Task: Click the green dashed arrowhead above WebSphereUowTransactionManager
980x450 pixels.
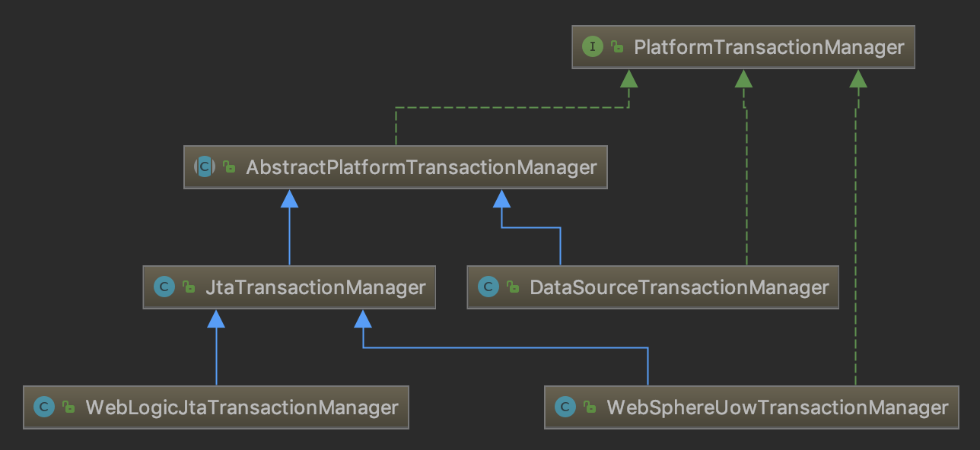Action: point(858,78)
